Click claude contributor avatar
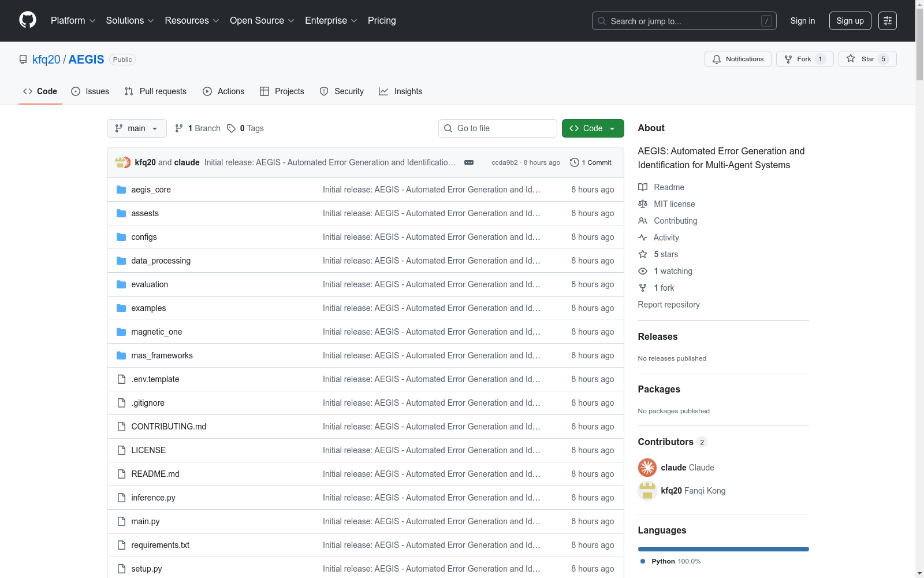 (x=647, y=468)
